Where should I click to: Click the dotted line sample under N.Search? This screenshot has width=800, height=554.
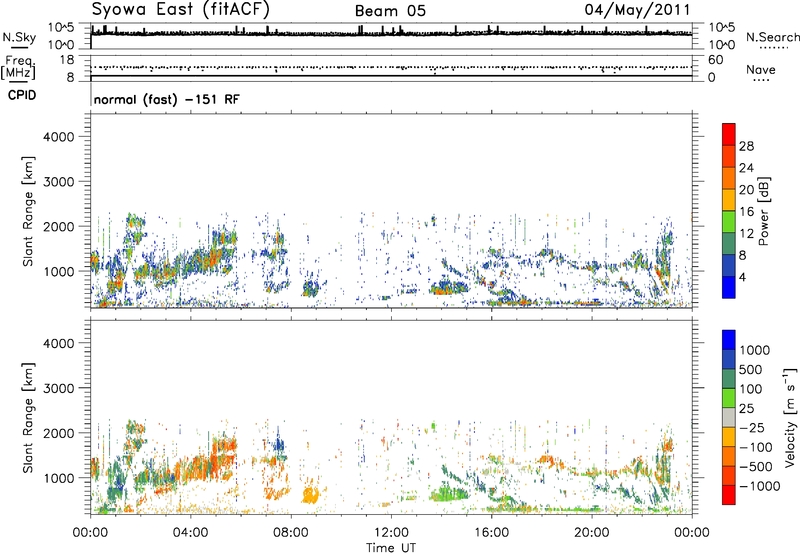pyautogui.click(x=773, y=48)
